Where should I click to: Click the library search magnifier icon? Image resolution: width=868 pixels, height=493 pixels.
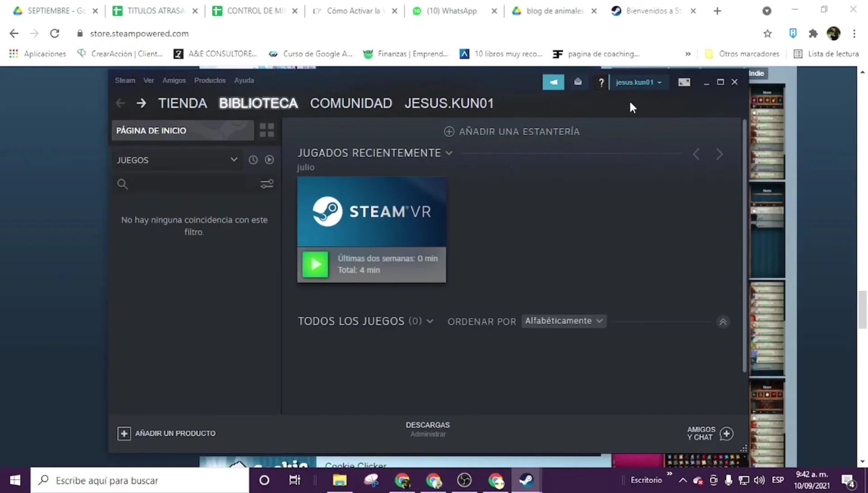(x=123, y=184)
